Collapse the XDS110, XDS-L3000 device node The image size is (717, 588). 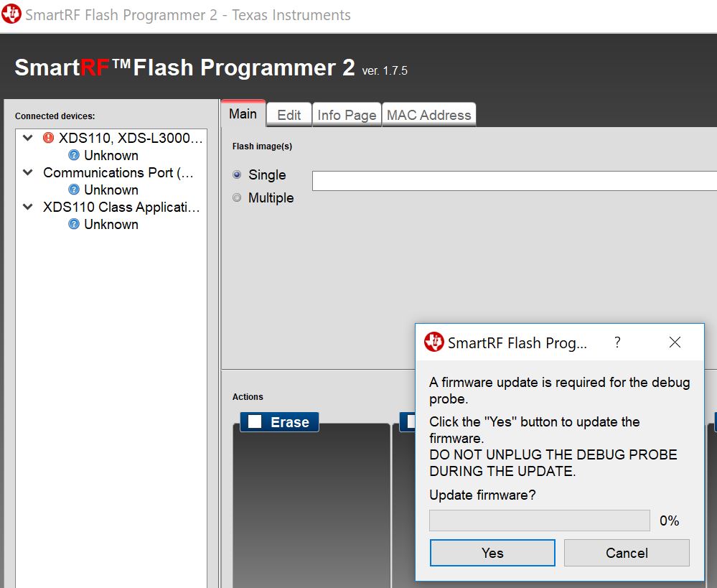27,138
